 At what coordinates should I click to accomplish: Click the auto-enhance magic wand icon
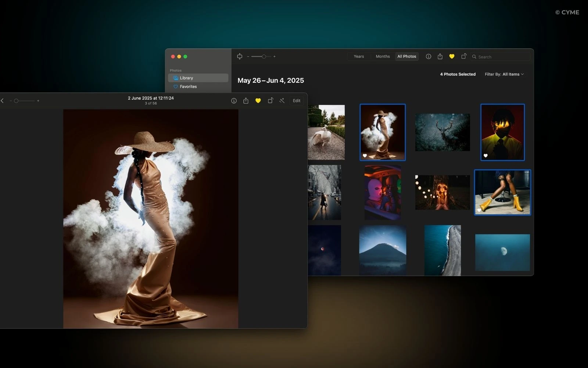(x=282, y=100)
